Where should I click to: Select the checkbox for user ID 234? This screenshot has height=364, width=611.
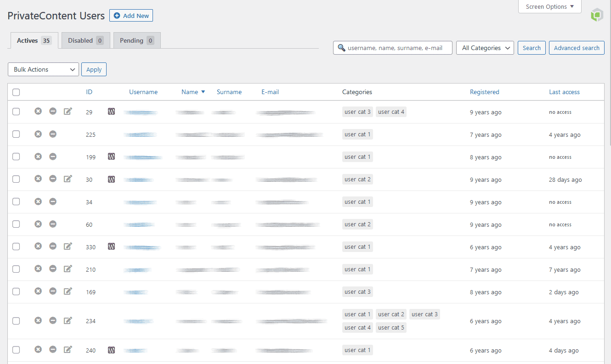[x=16, y=321]
